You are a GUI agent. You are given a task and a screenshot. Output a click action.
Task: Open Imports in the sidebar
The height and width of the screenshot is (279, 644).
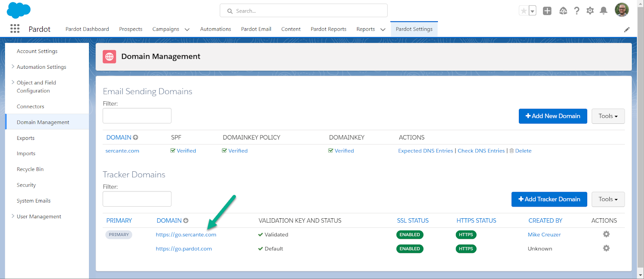(26, 154)
